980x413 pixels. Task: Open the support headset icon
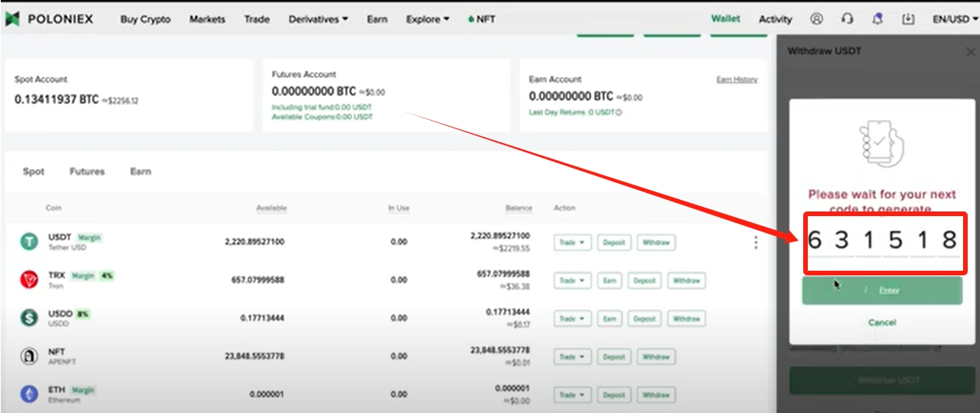click(847, 19)
